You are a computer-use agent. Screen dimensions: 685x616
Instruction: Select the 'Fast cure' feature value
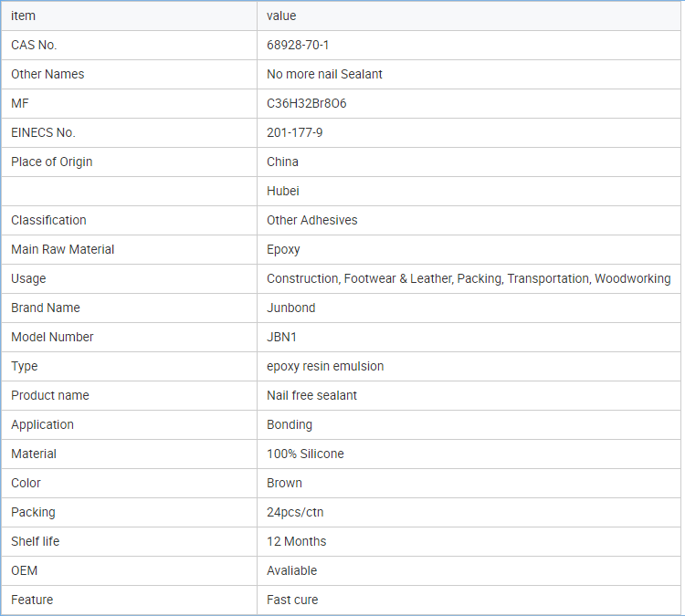click(x=292, y=600)
